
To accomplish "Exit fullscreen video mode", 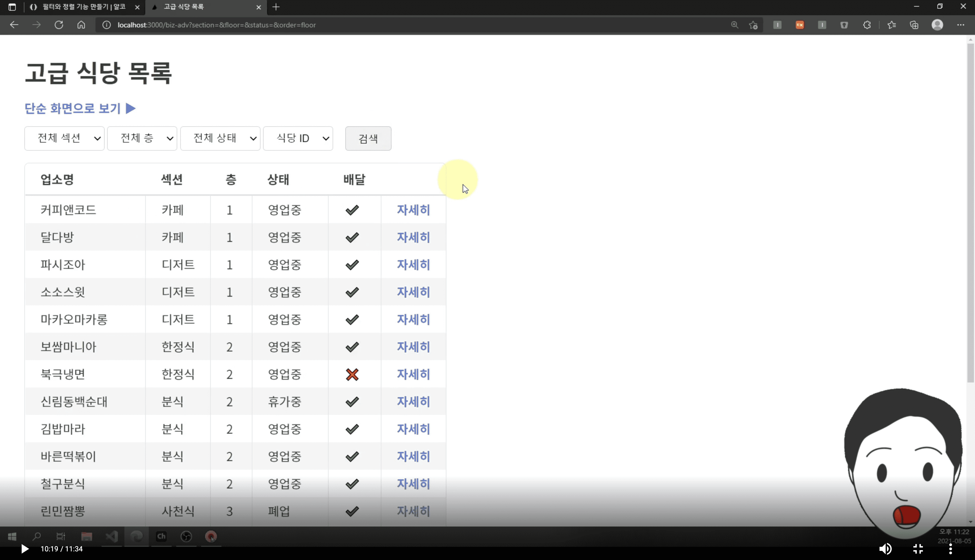I will 918,549.
